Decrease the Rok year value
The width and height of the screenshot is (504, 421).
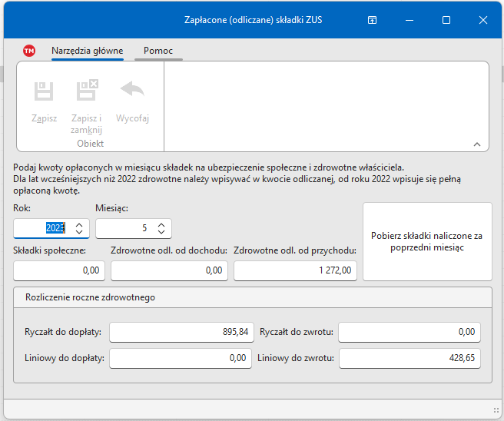(x=79, y=233)
